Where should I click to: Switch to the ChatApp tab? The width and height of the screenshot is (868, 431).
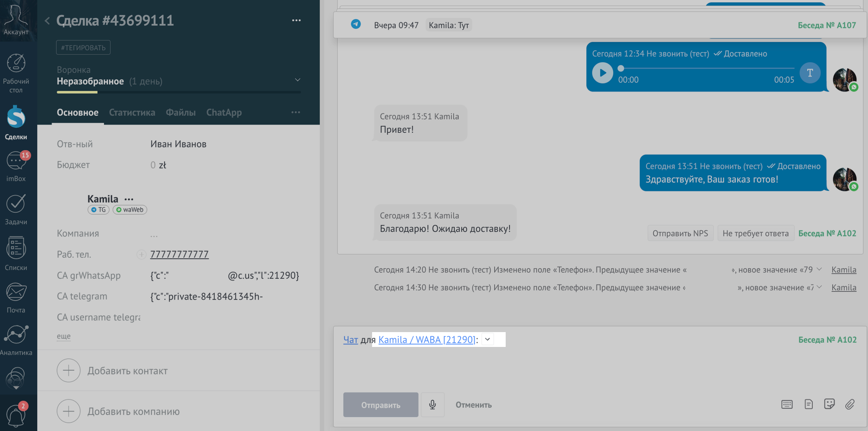pos(224,112)
